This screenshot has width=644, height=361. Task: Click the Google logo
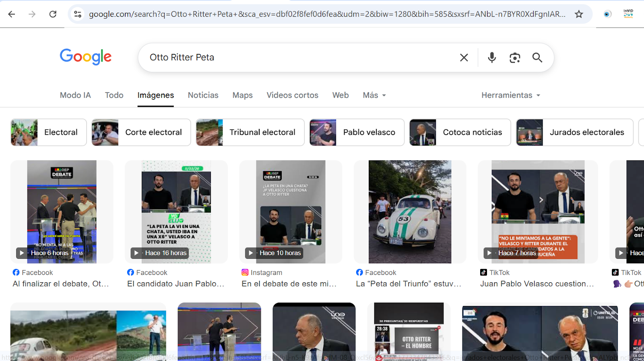[x=86, y=57]
